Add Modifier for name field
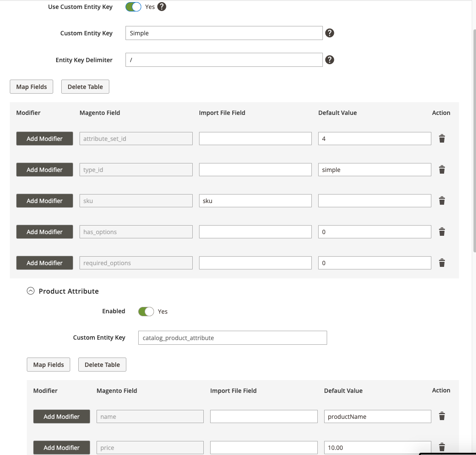The width and height of the screenshot is (476, 455). (x=62, y=416)
